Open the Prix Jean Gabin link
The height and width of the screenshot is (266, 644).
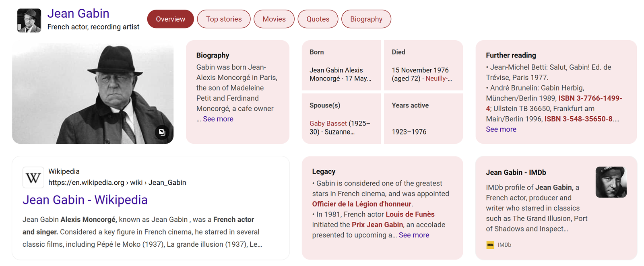(377, 225)
